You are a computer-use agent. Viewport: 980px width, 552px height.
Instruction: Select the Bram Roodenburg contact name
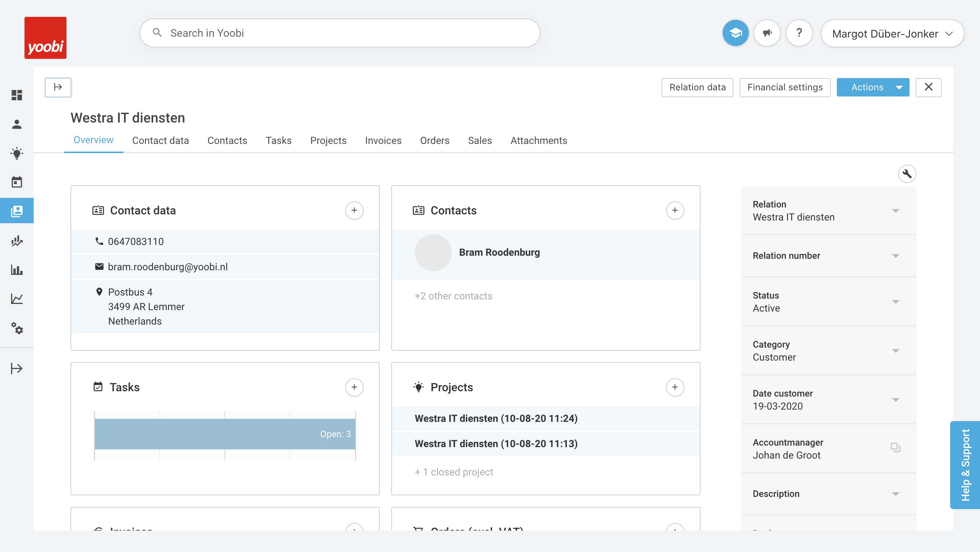pos(499,252)
